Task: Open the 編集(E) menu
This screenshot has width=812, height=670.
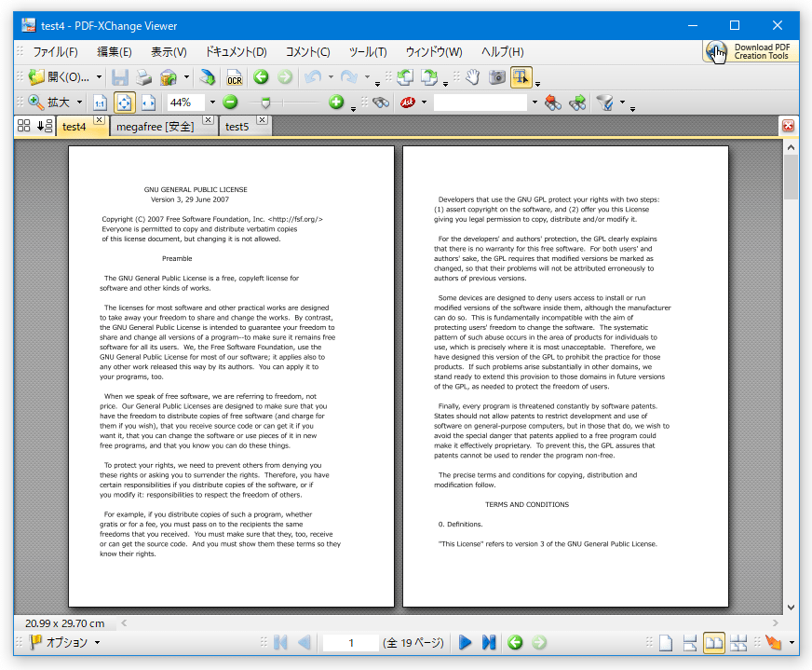Action: (115, 52)
